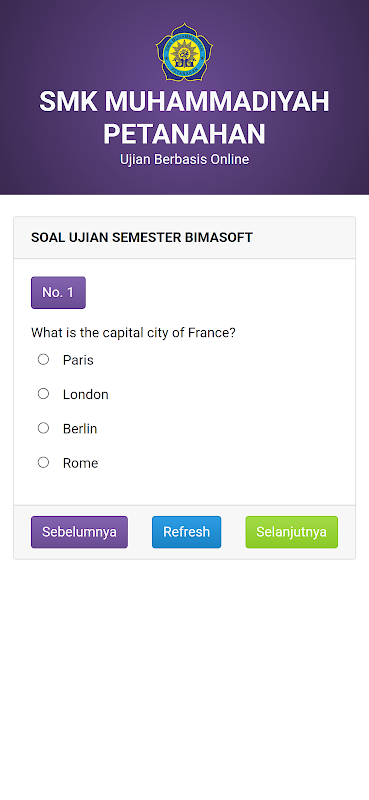369x800 pixels.
Task: Click the capital city of France question text
Action: click(x=133, y=333)
